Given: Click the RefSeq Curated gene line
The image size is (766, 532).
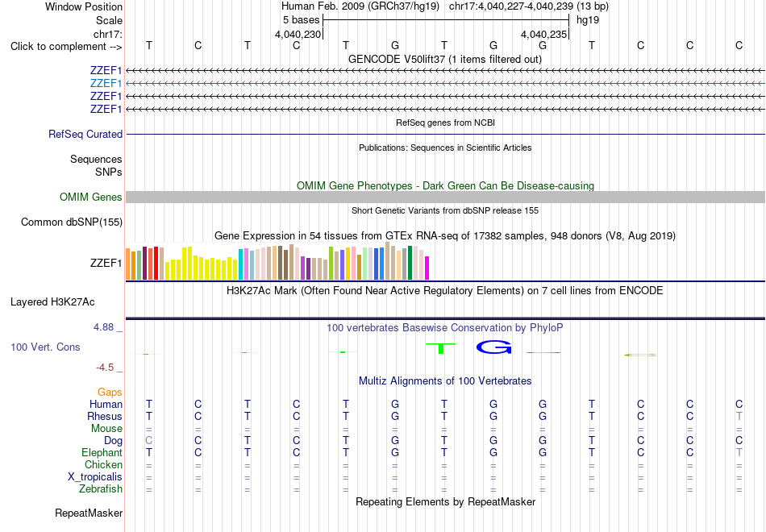Looking at the screenshot, I should point(445,134).
